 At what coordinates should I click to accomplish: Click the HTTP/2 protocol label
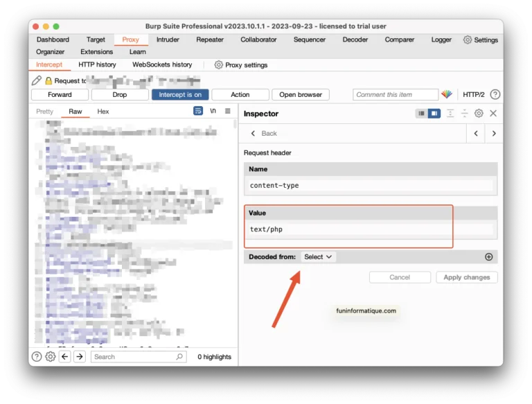(474, 95)
